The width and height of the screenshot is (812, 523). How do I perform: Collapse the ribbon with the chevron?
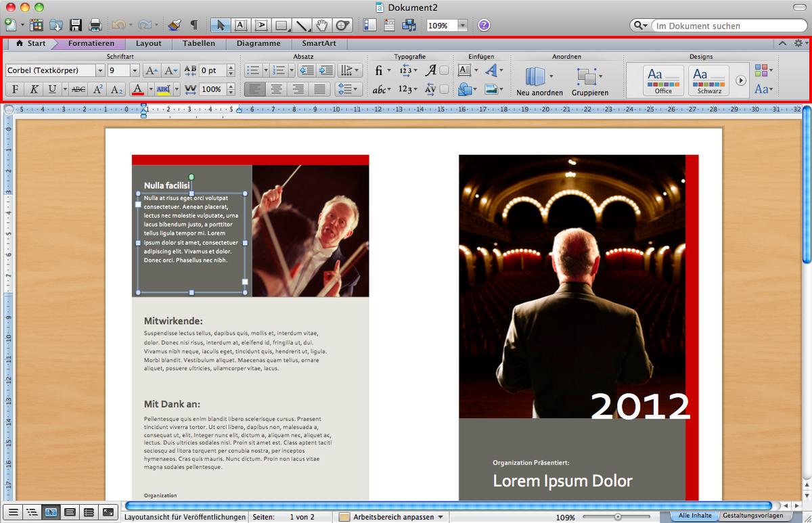(782, 43)
